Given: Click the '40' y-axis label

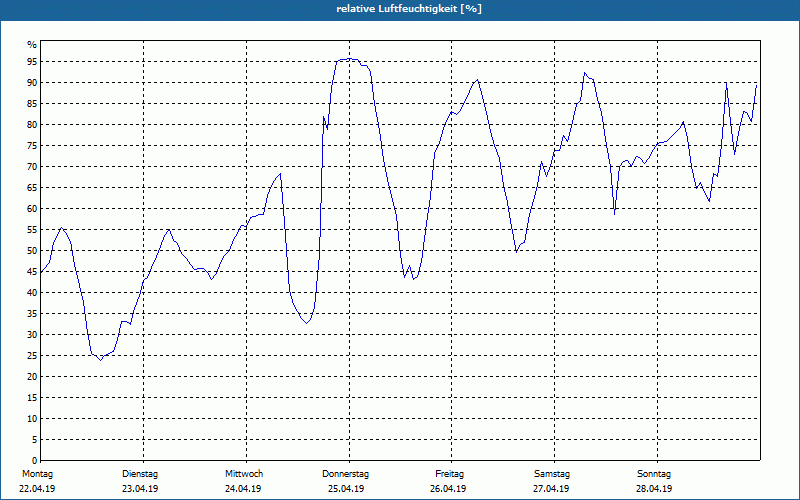Looking at the screenshot, I should click(x=32, y=293).
